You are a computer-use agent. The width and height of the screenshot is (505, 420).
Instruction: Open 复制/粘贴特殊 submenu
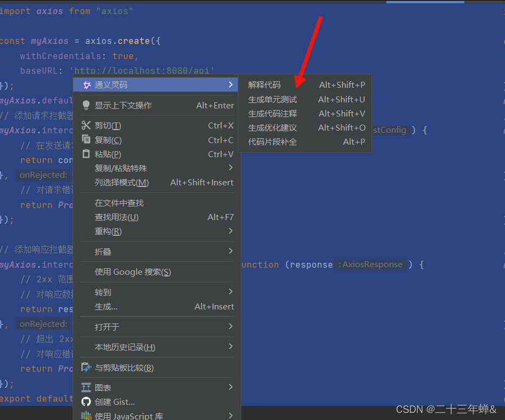click(156, 168)
